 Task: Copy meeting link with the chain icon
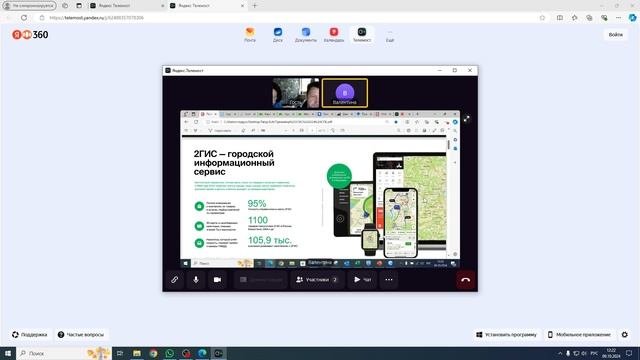tap(175, 280)
